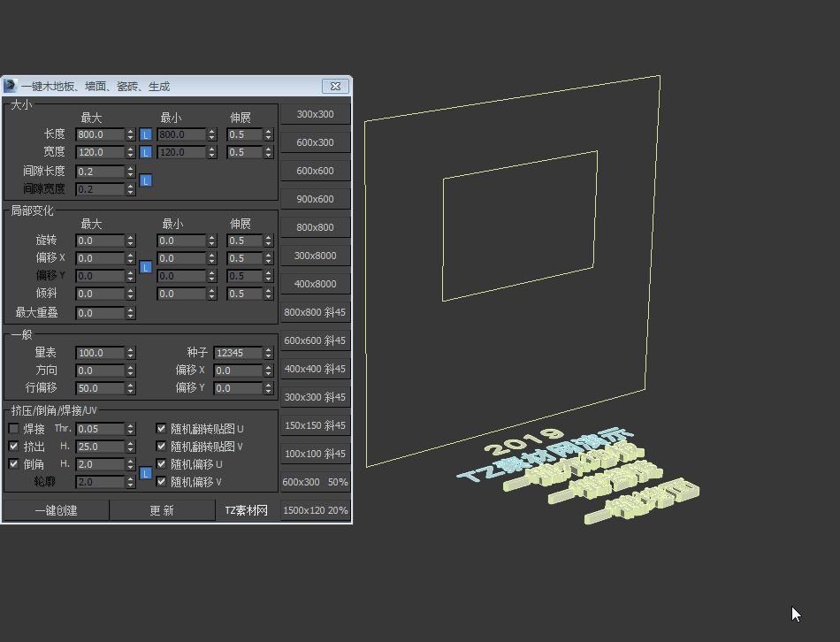The width and height of the screenshot is (840, 642).
Task: Adjust the 宽度 maximum spinner arrows
Action: 131,152
